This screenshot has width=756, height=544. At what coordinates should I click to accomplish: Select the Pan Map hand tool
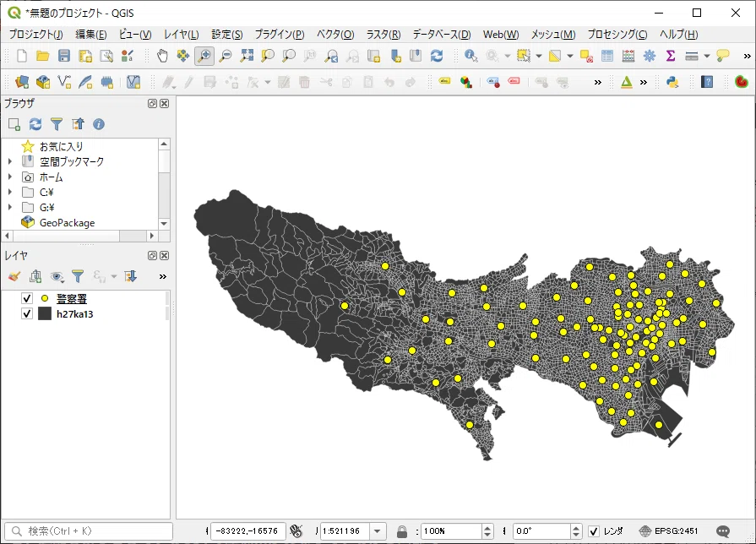click(162, 56)
